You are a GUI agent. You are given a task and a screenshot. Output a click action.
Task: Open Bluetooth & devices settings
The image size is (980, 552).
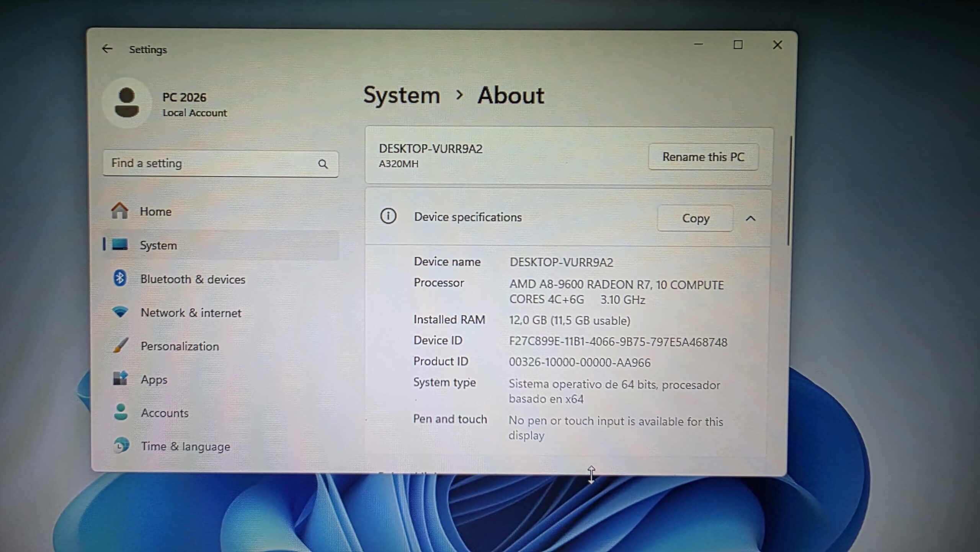(x=193, y=279)
